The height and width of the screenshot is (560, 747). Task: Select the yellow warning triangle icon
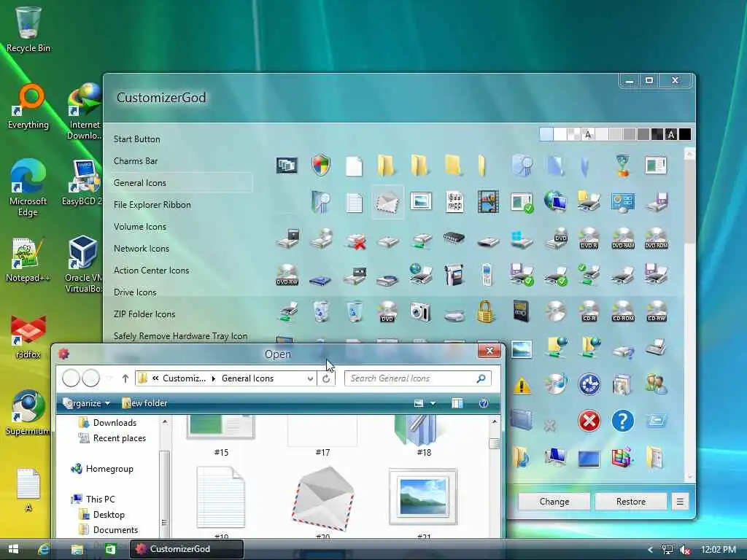522,385
